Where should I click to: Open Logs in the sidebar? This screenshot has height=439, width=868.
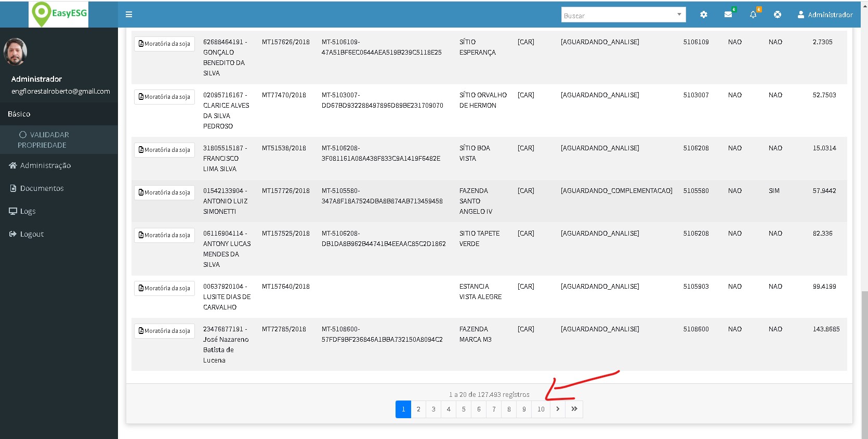point(28,211)
